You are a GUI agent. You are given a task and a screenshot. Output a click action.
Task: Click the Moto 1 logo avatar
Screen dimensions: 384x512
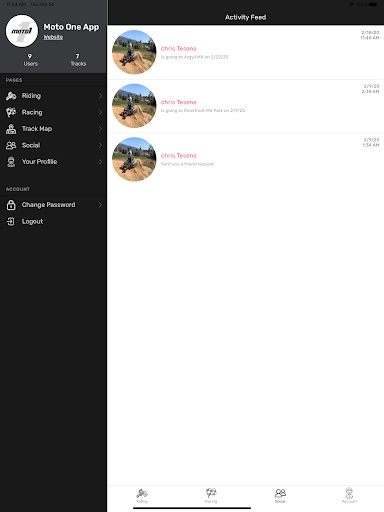[22, 31]
